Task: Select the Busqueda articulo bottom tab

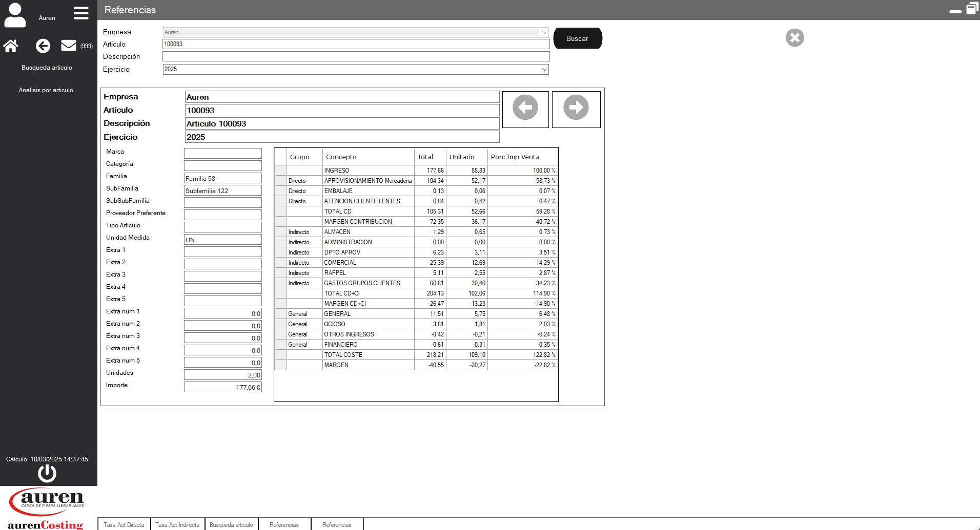Action: pyautogui.click(x=231, y=524)
